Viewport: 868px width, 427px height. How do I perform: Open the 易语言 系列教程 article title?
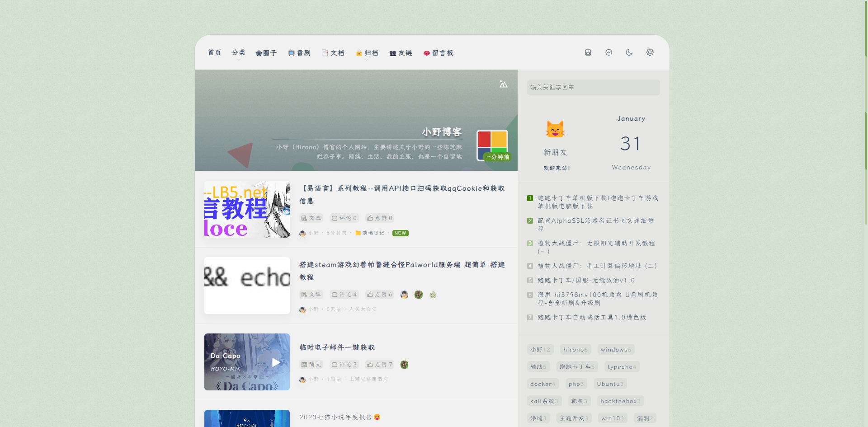(x=402, y=195)
